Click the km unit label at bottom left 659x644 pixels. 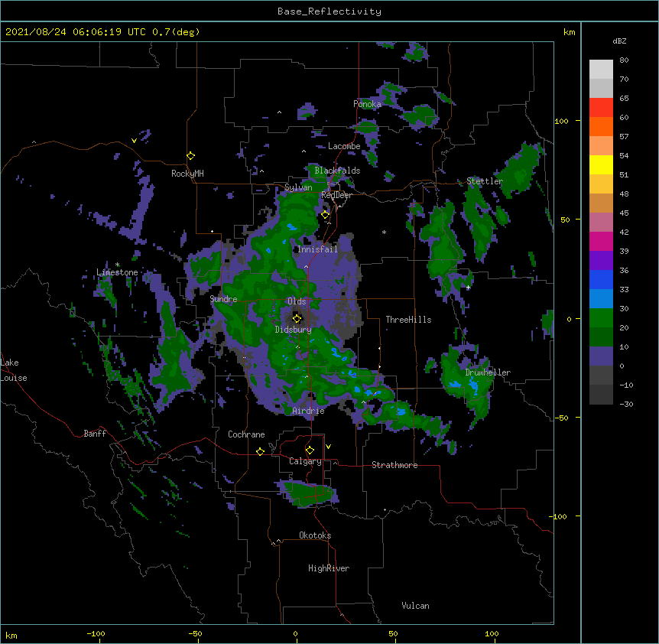[11, 636]
